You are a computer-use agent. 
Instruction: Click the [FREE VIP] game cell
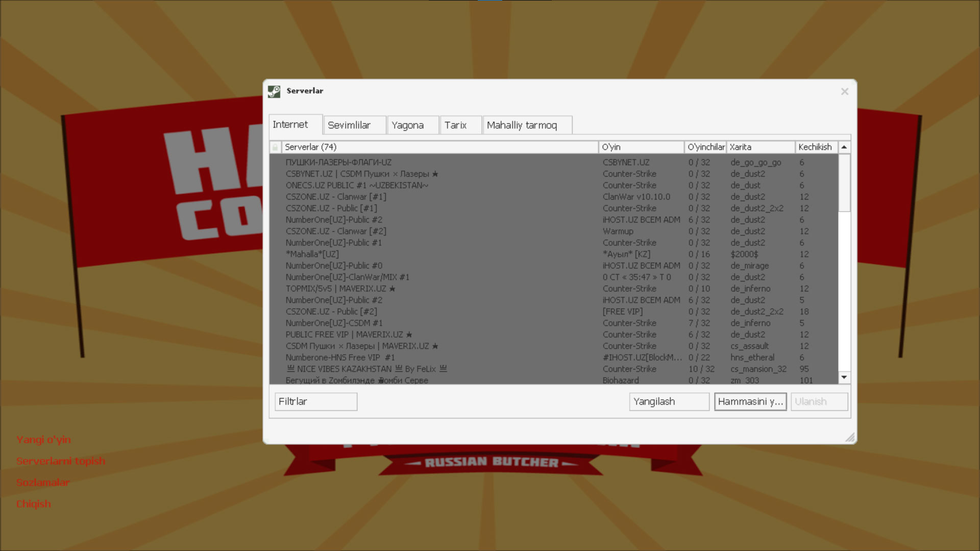[x=623, y=312]
